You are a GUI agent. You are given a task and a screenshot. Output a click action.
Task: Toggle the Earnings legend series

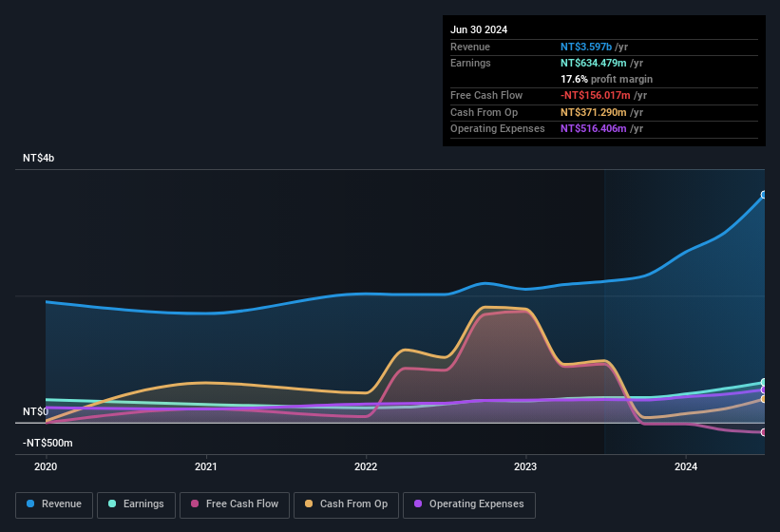point(136,504)
